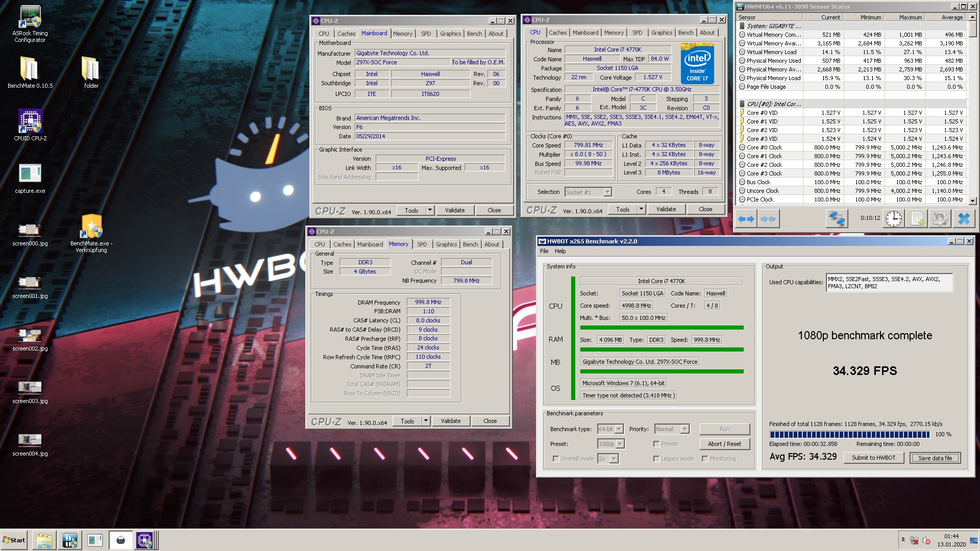Open screen003.jpg desktop file
This screenshot has width=980, height=551.
30,392
